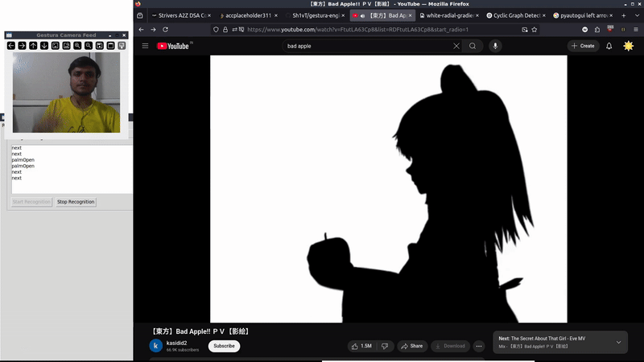Dislike the video with thumbs-down button
The height and width of the screenshot is (362, 644).
tap(386, 346)
